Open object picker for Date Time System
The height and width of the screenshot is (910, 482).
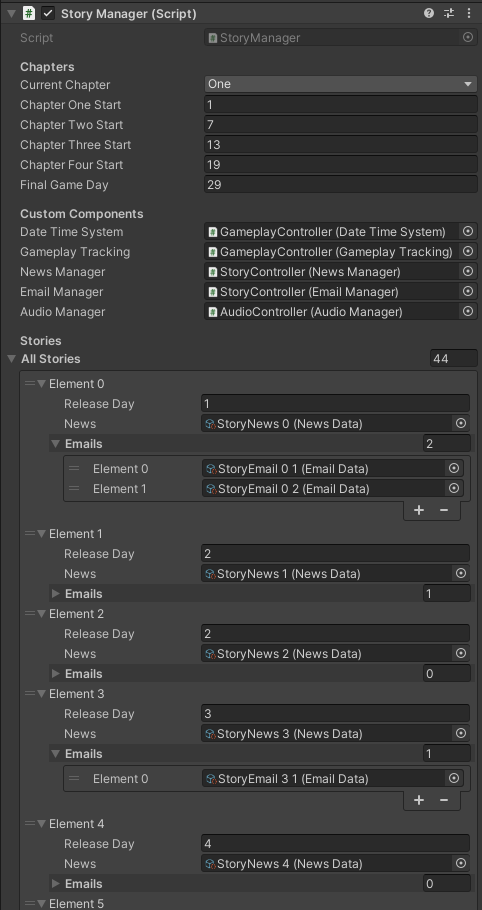tap(467, 232)
